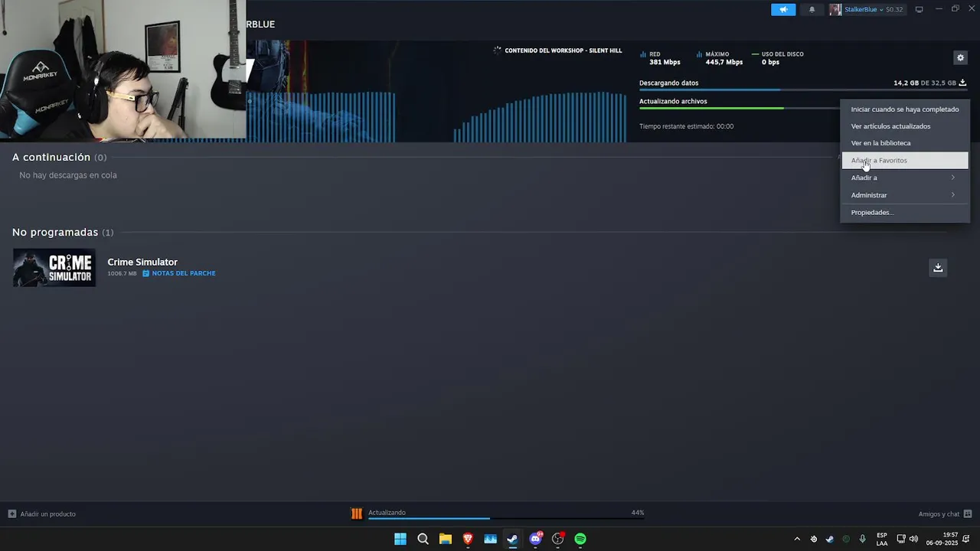The image size is (980, 551).
Task: Expand the 'Administrar' submenu
Action: pos(905,195)
